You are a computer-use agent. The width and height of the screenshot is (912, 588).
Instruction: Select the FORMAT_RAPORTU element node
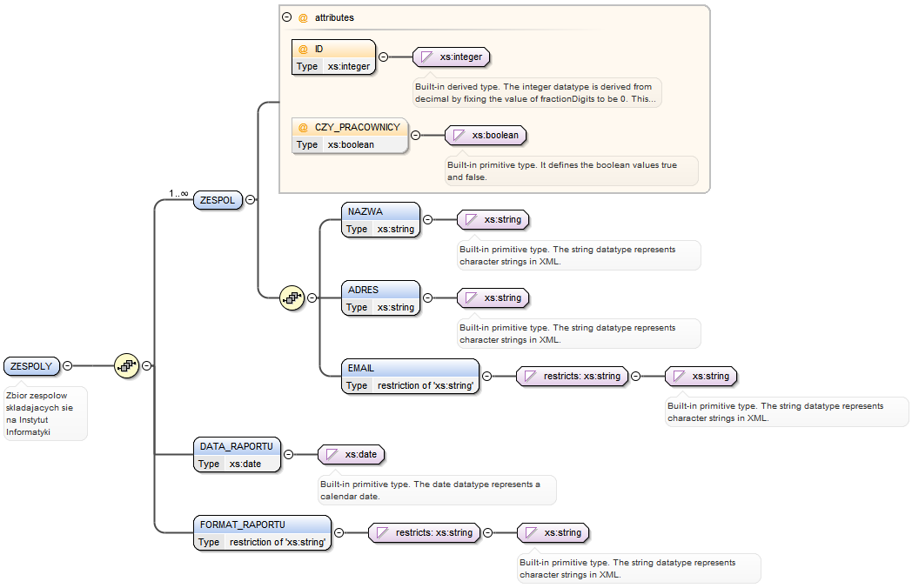coord(262,533)
